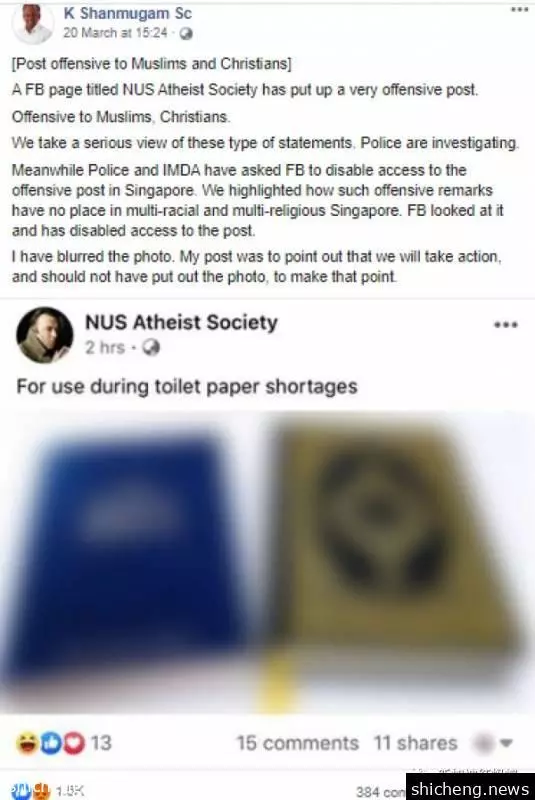Open the reactions count 13
The width and height of the screenshot is (535, 800).
point(101,743)
